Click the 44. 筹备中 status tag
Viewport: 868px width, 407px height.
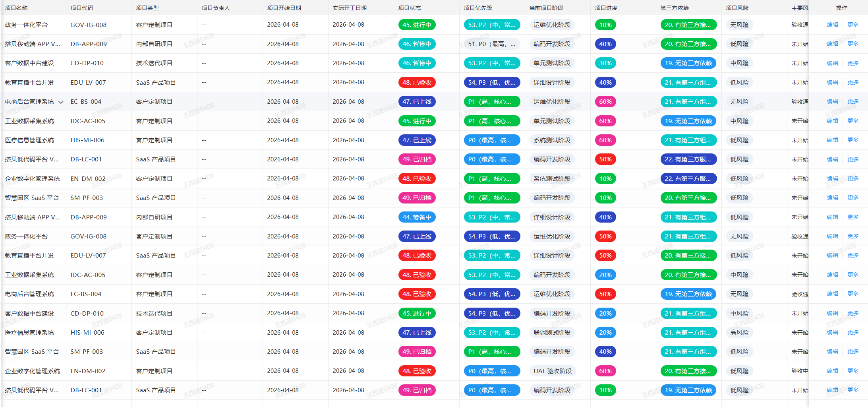(417, 217)
